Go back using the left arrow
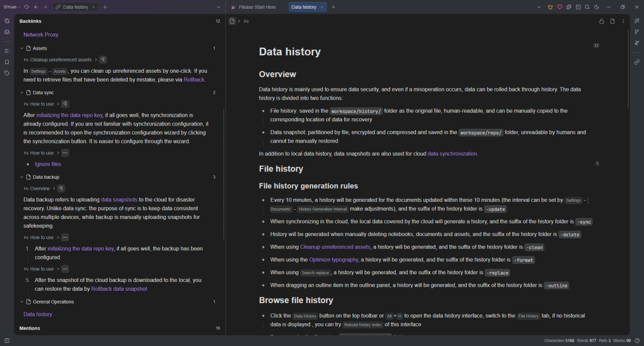The height and width of the screenshot is (346, 644). [x=36, y=7]
